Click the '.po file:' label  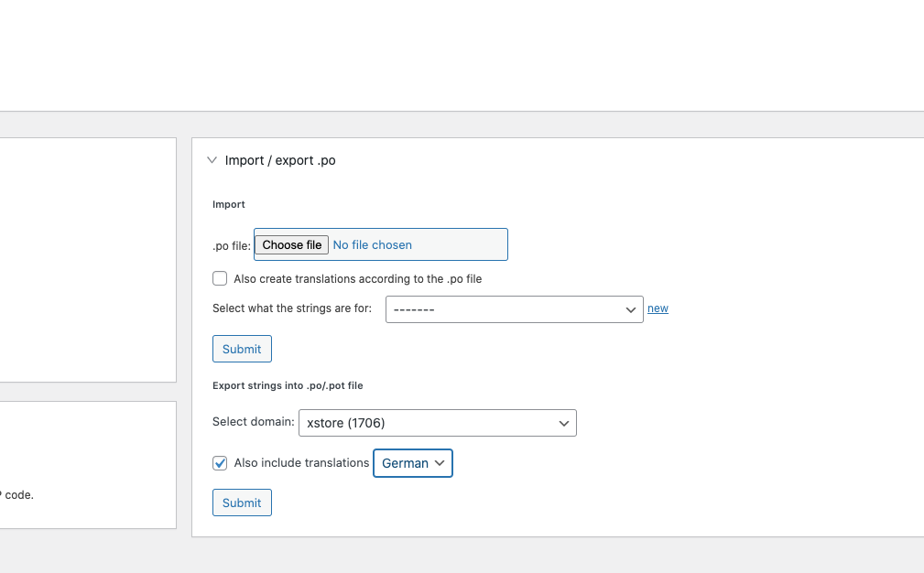click(232, 245)
